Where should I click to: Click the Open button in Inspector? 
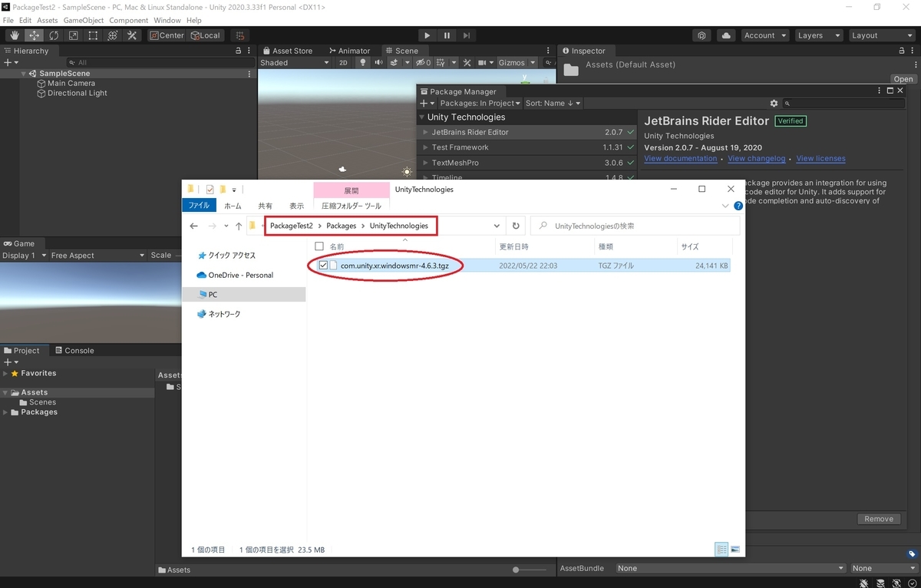pos(903,79)
